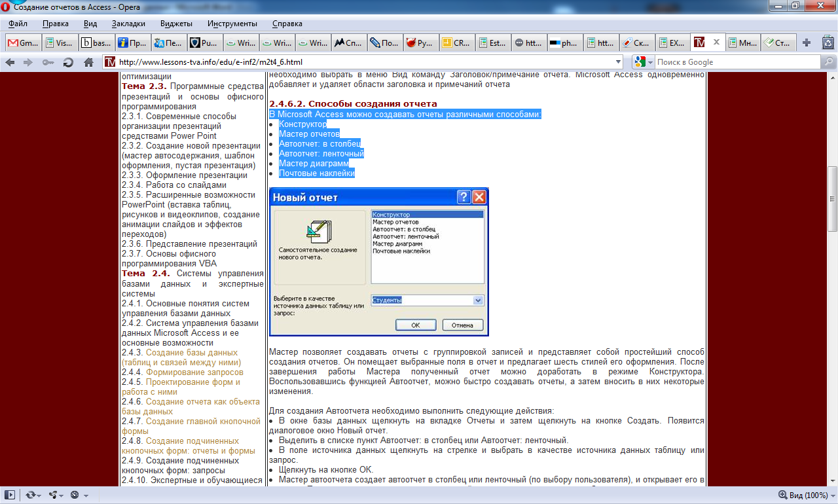Open the closed tabs trash icon
This screenshot has width=838, height=504.
point(828,43)
